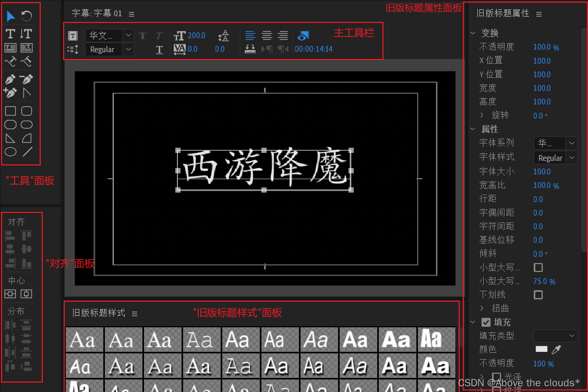
Task: Click the toolbar font size value 200.0
Action: click(x=197, y=35)
